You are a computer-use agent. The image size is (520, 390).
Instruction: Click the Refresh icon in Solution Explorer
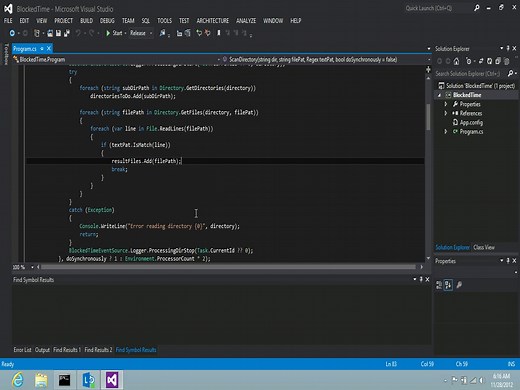click(489, 61)
